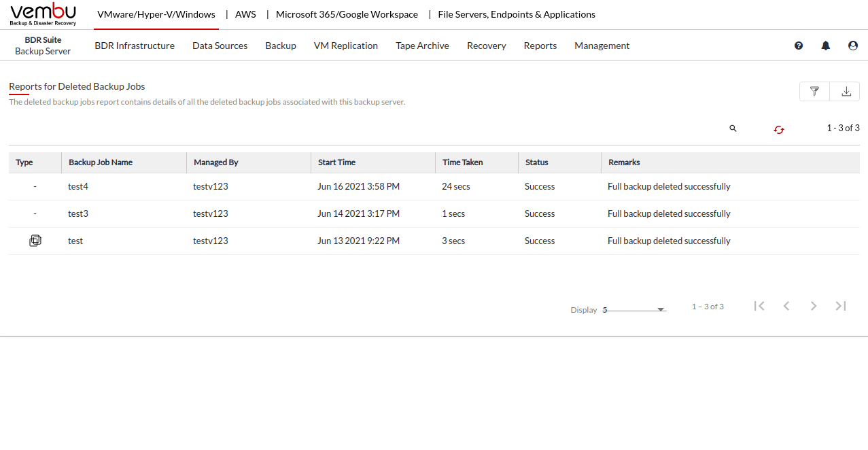
Task: Click the VM type icon for test
Action: 35,241
